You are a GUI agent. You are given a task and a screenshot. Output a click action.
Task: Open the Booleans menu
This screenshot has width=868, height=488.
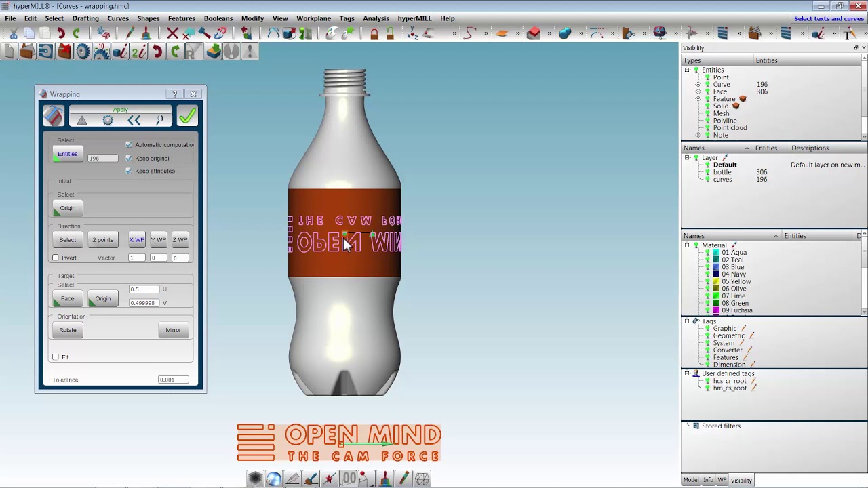click(x=218, y=18)
